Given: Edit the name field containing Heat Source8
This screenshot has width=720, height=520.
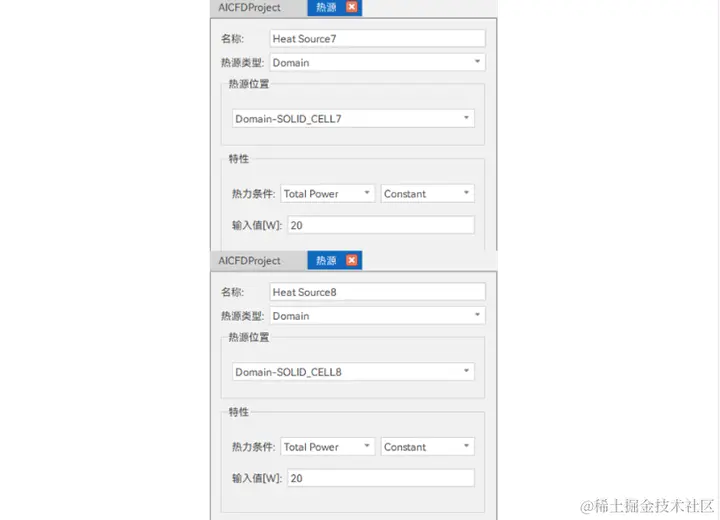Looking at the screenshot, I should [x=377, y=292].
